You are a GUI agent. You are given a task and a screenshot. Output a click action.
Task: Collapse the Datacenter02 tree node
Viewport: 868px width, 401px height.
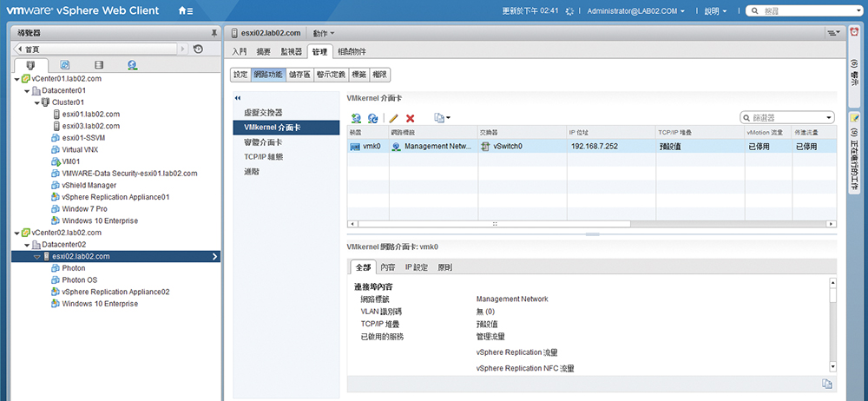click(27, 244)
